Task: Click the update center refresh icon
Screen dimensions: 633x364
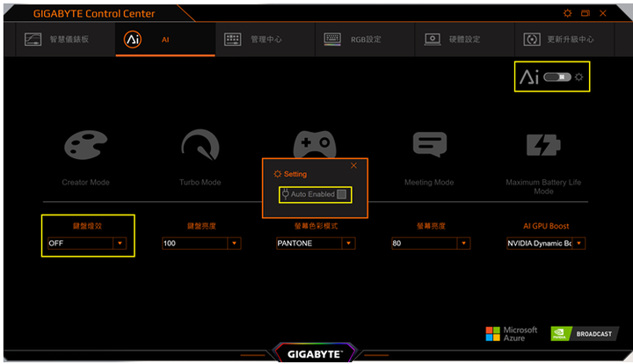Action: [532, 40]
